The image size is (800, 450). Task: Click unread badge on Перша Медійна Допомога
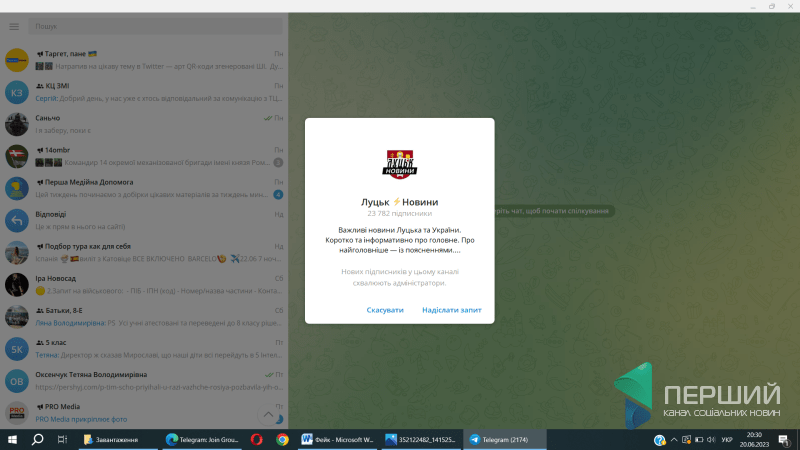(278, 194)
